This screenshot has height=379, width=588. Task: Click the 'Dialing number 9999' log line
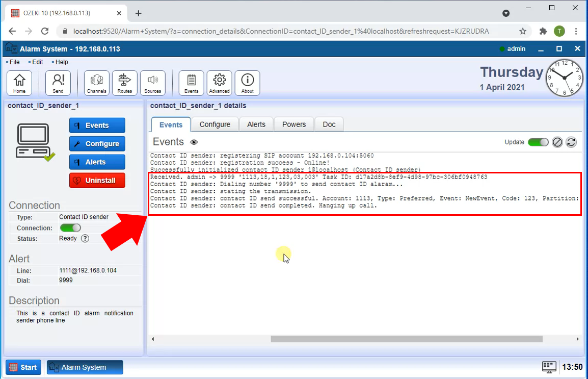tap(276, 184)
